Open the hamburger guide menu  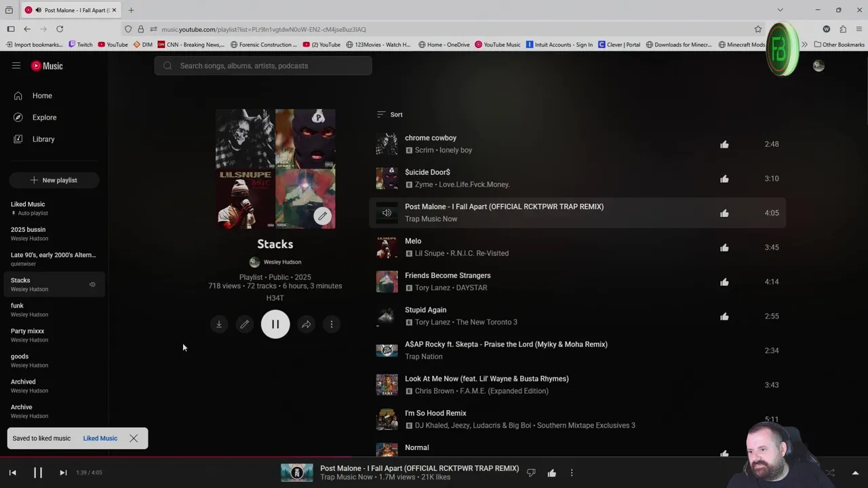pos(16,66)
